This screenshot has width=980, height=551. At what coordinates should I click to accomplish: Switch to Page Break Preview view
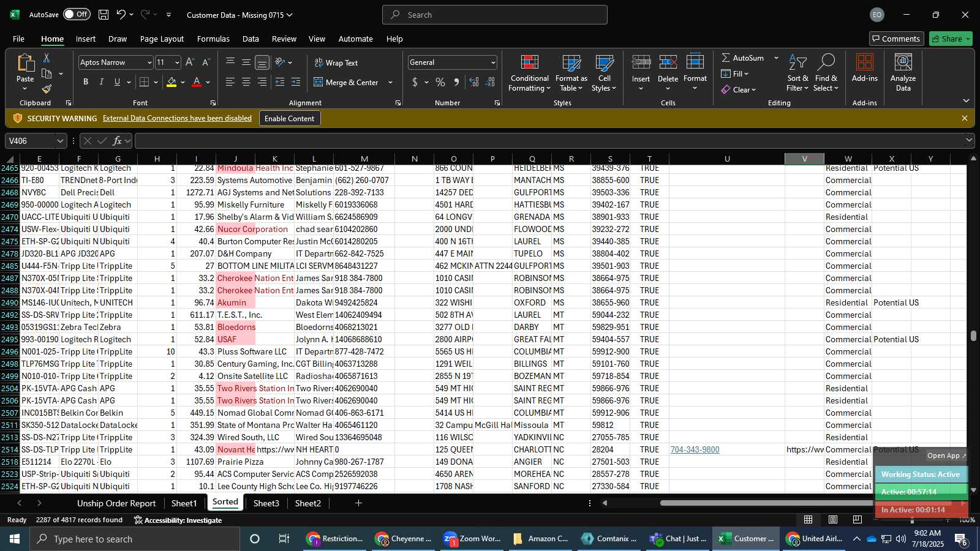[857, 519]
